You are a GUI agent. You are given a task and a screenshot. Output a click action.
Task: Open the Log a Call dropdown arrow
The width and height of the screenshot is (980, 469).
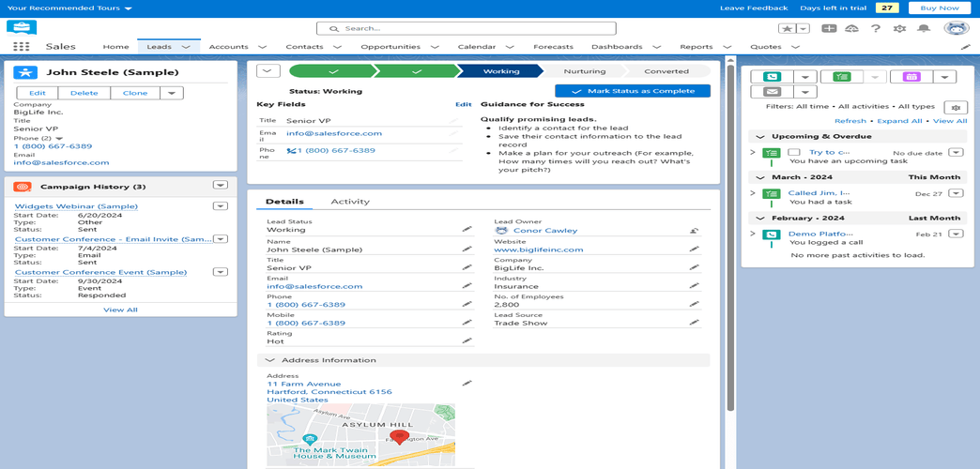click(805, 76)
